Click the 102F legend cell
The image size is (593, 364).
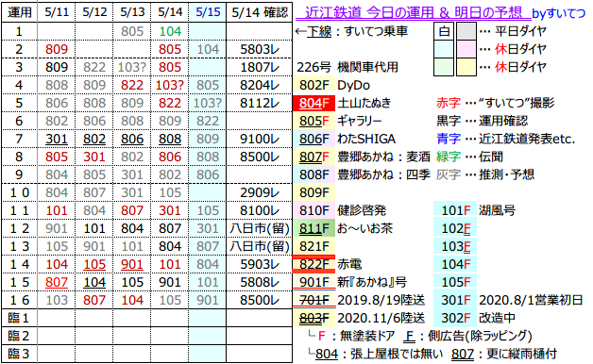(x=455, y=228)
